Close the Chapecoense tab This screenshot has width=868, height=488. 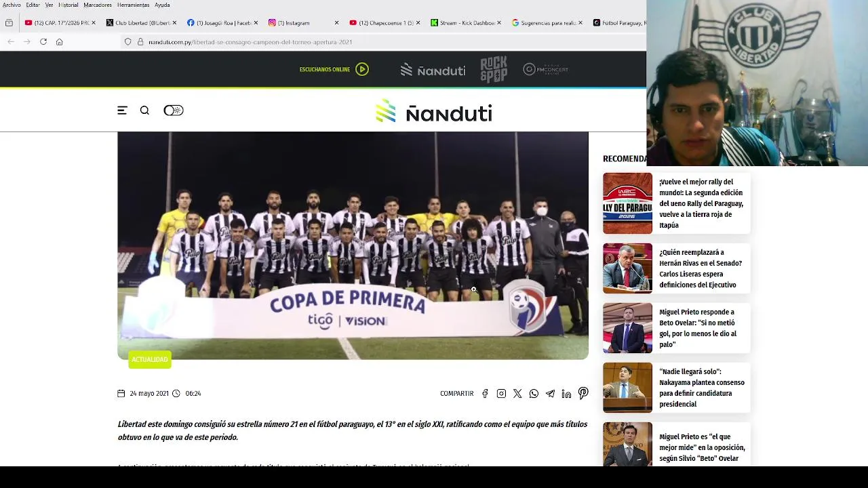point(418,22)
